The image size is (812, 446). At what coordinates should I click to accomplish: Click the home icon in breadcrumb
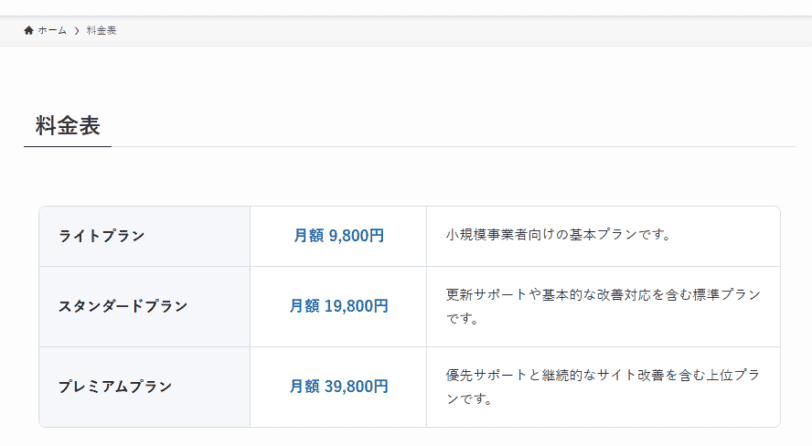click(28, 30)
